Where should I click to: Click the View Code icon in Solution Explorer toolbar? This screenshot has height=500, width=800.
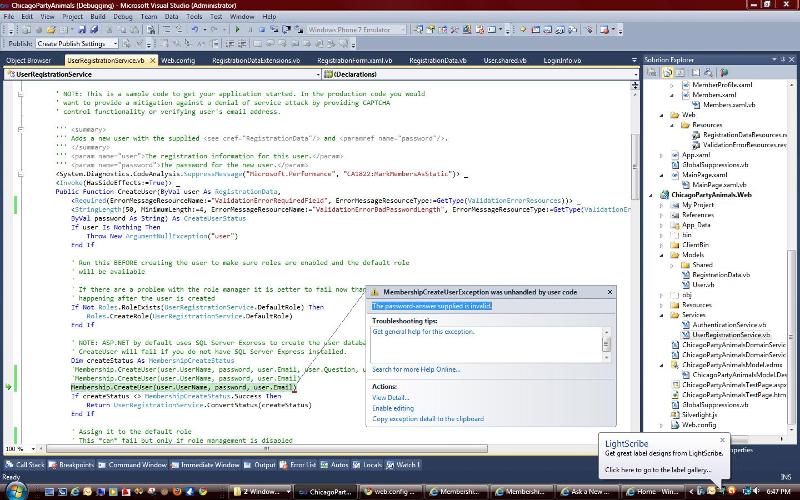click(696, 72)
